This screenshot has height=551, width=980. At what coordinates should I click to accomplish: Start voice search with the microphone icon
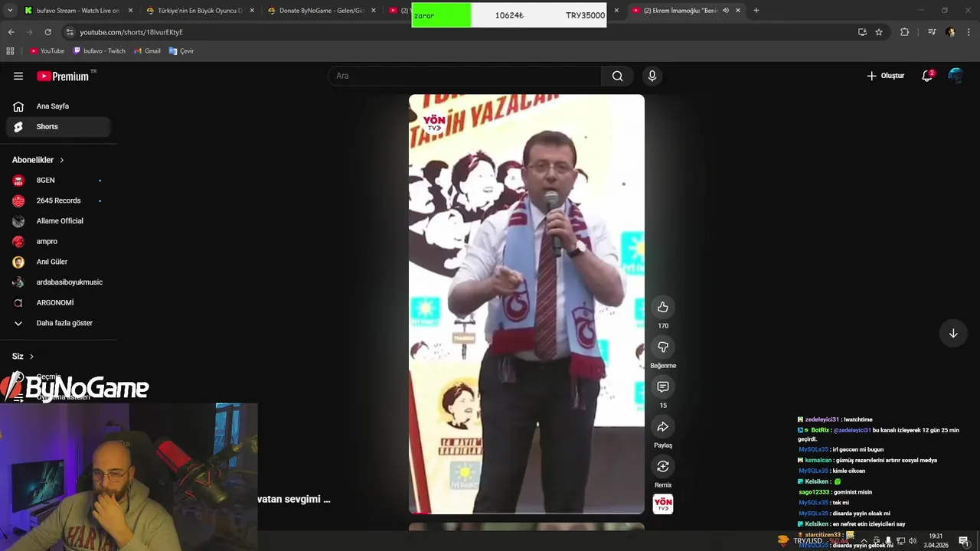click(652, 76)
